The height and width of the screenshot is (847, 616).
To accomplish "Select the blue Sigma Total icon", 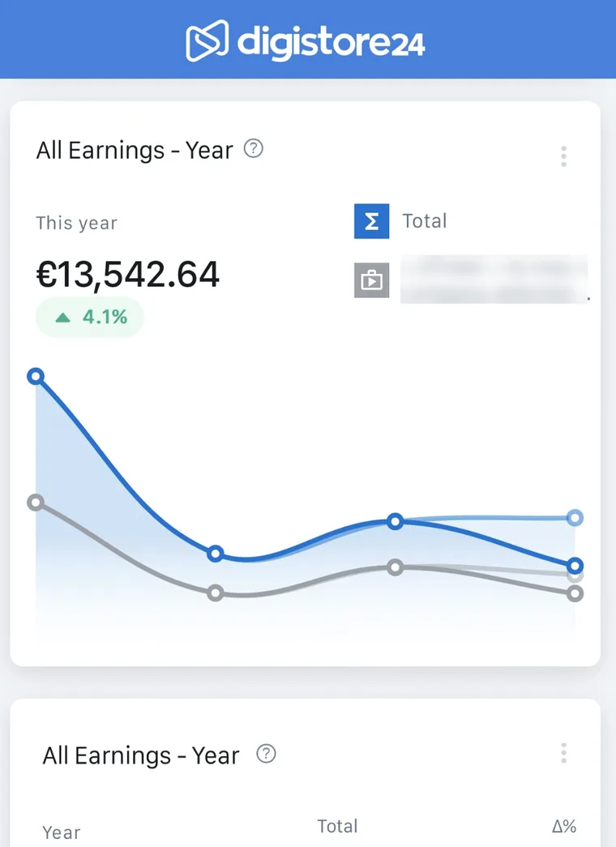I will [x=372, y=221].
